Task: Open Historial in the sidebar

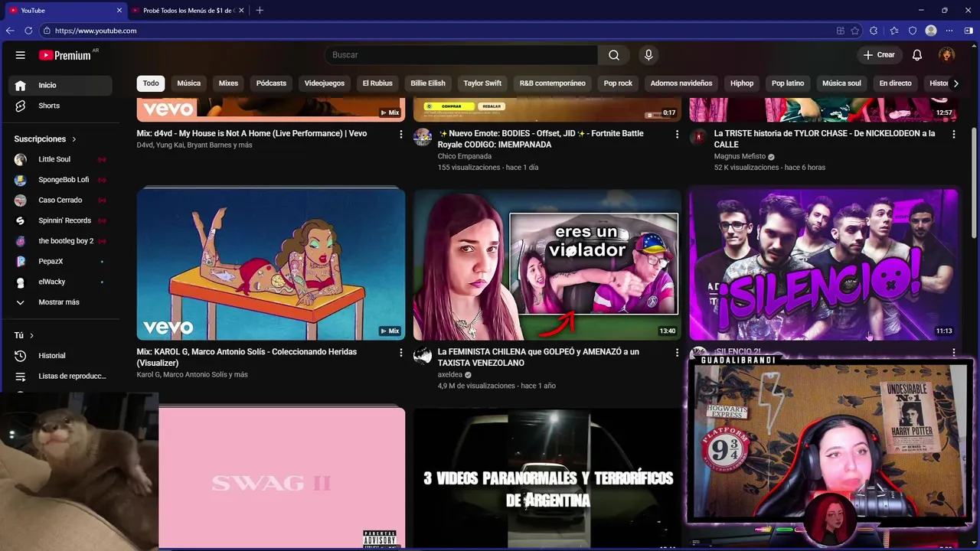Action: coord(60,356)
